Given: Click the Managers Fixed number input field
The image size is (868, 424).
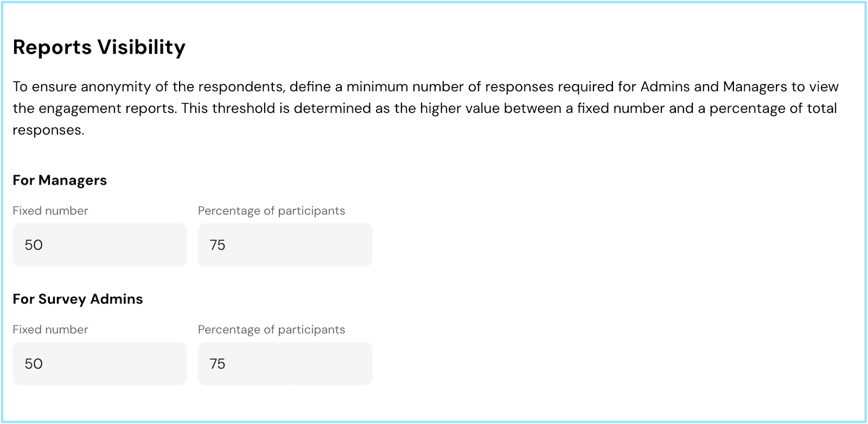Looking at the screenshot, I should [x=100, y=245].
